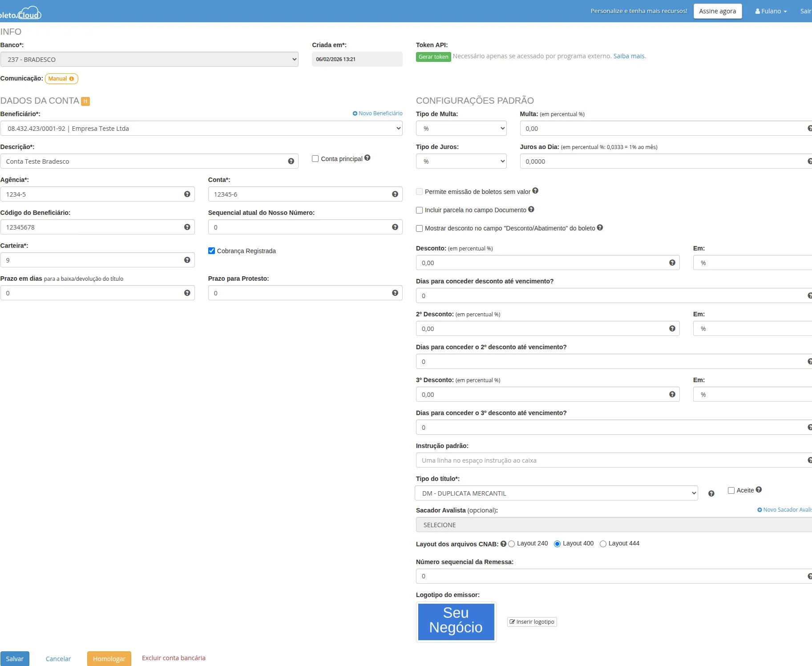The height and width of the screenshot is (666, 812).
Task: Click the help icon in Carteira field
Action: (187, 260)
